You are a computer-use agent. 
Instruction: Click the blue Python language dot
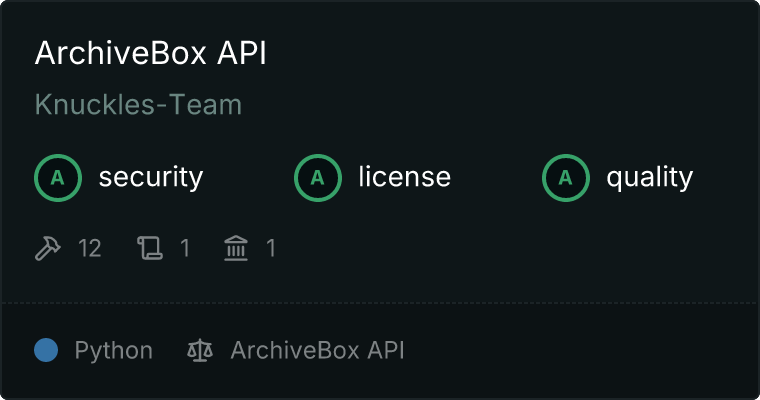[46, 350]
